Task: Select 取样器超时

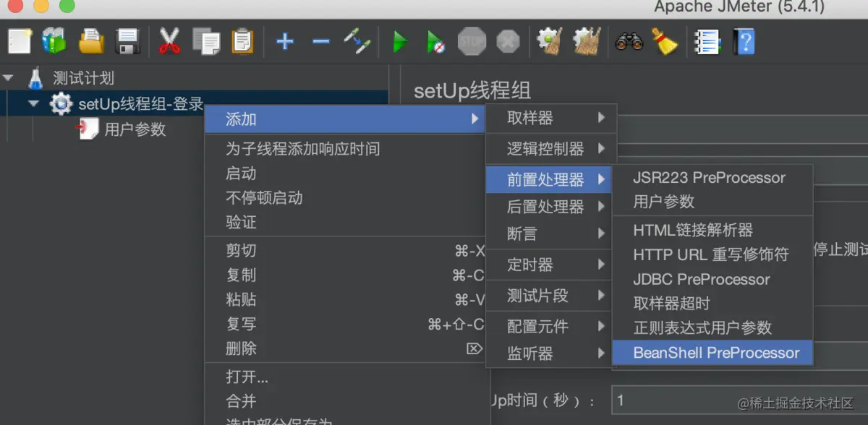Action: point(712,304)
